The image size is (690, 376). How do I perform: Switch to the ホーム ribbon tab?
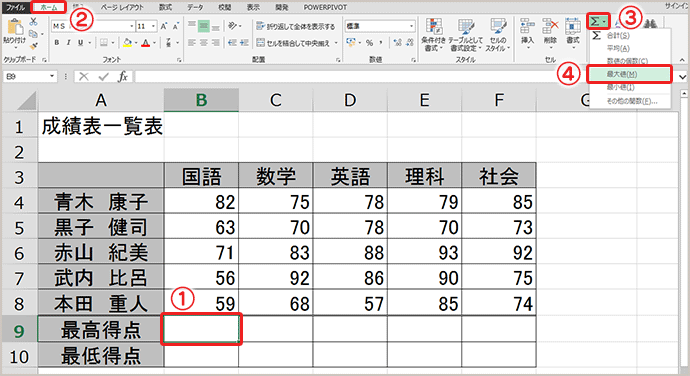[48, 7]
